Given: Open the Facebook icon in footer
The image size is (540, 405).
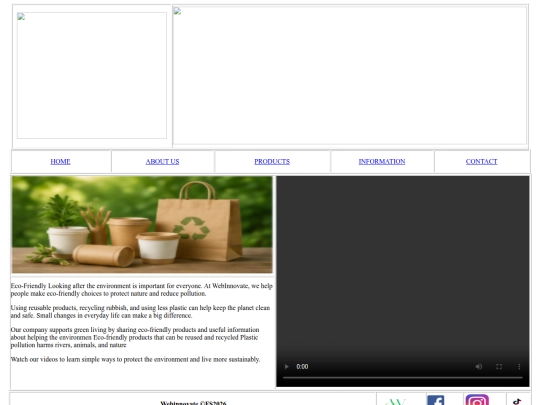Looking at the screenshot, I should click(436, 400).
